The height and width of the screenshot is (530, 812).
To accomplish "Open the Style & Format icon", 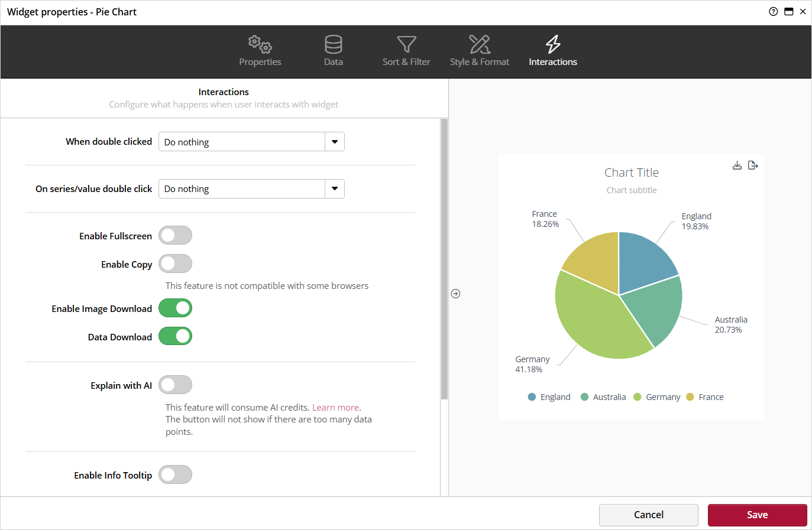I will pyautogui.click(x=480, y=44).
